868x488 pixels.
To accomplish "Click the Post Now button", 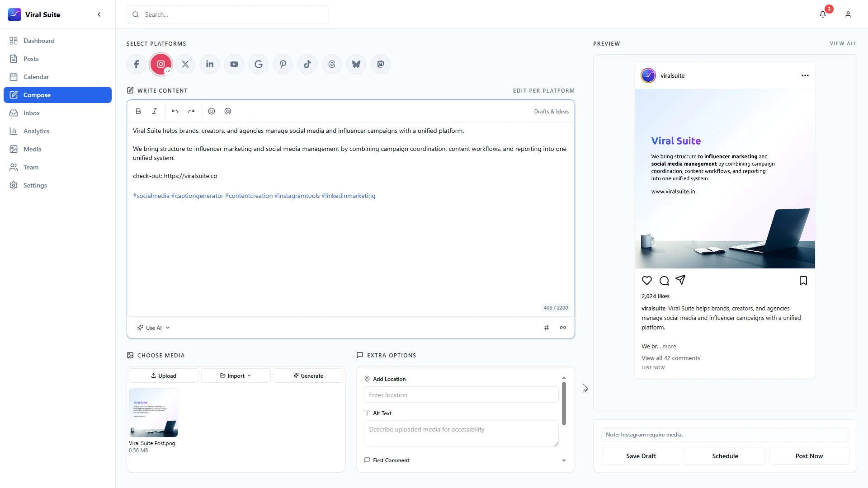I will click(809, 456).
